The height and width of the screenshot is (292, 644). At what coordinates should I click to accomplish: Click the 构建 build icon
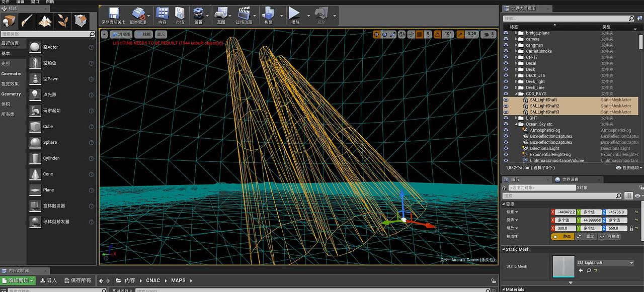[268, 13]
